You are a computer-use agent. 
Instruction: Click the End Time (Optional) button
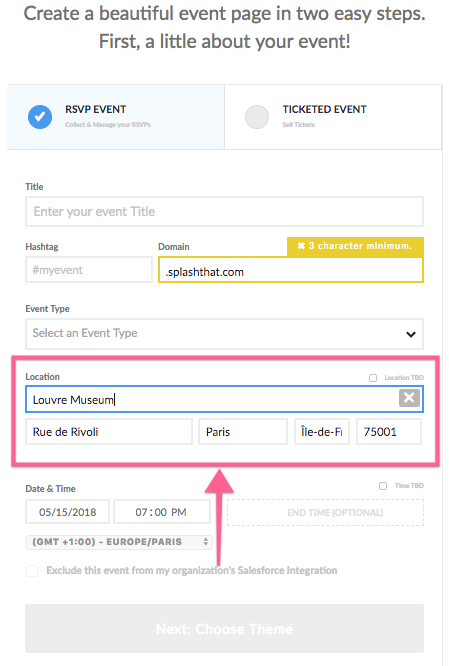pyautogui.click(x=325, y=512)
